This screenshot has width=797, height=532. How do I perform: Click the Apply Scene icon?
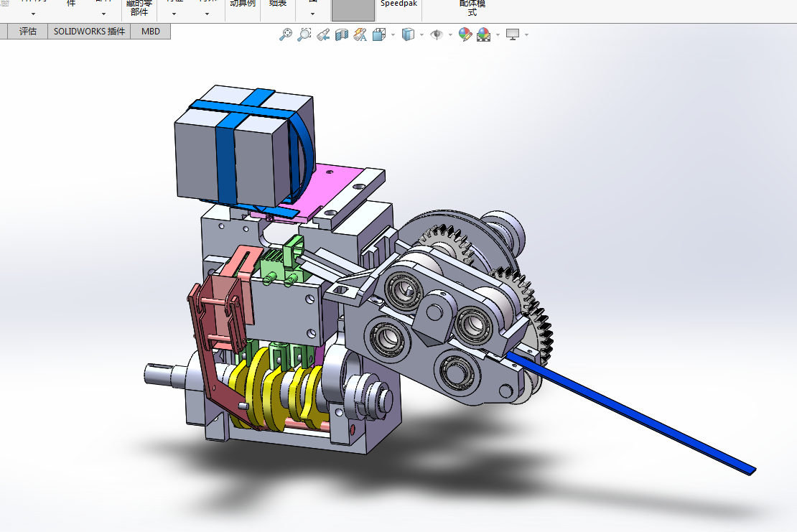pos(484,34)
